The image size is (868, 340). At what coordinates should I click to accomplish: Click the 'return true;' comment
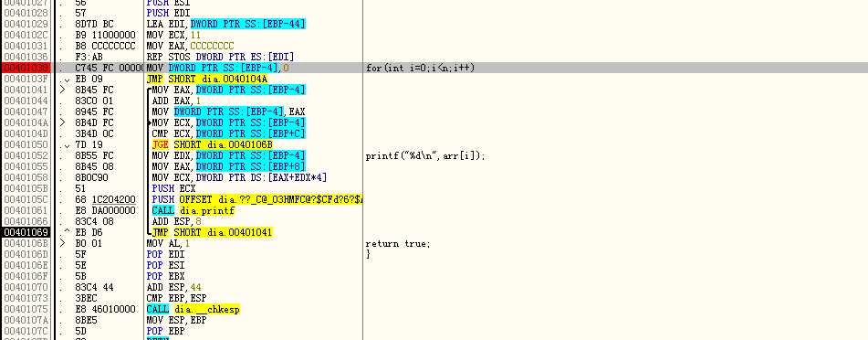pyautogui.click(x=397, y=243)
